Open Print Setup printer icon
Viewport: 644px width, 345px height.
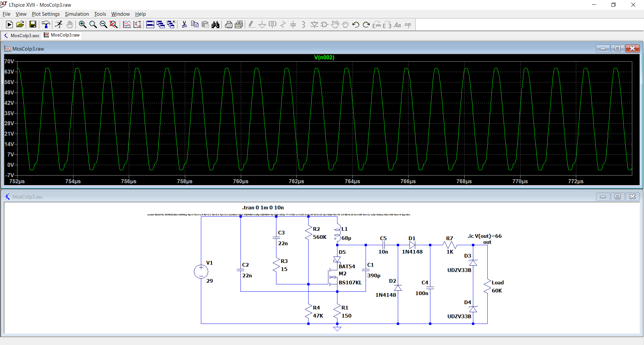point(228,24)
